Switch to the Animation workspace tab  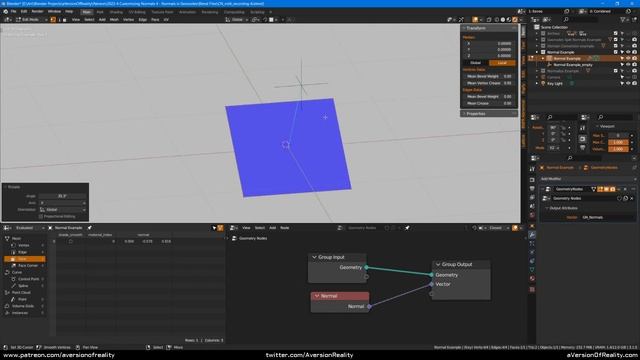click(x=187, y=12)
